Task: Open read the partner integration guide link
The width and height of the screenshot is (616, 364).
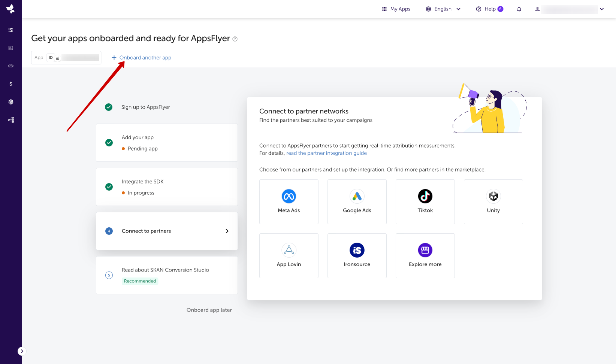Action: (326, 153)
